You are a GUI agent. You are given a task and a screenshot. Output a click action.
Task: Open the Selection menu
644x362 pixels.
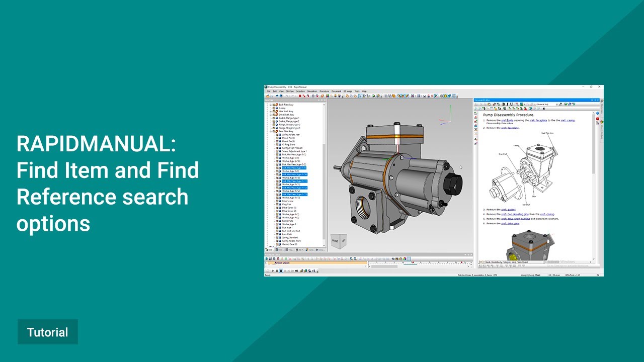[300, 91]
